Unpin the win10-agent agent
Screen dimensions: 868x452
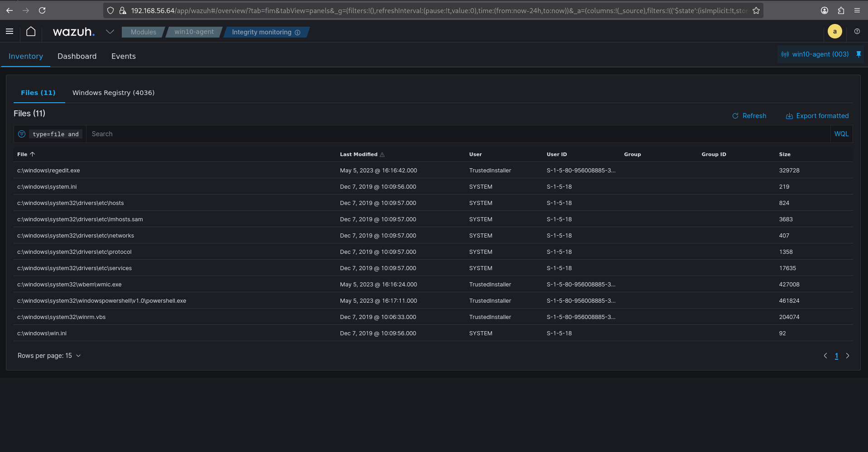(858, 54)
